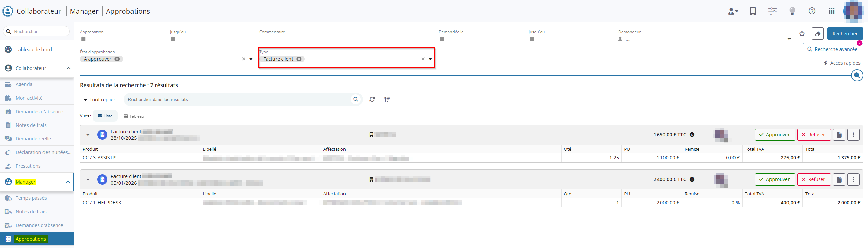
Task: Click the eraser icon to clear filters
Action: point(817,34)
